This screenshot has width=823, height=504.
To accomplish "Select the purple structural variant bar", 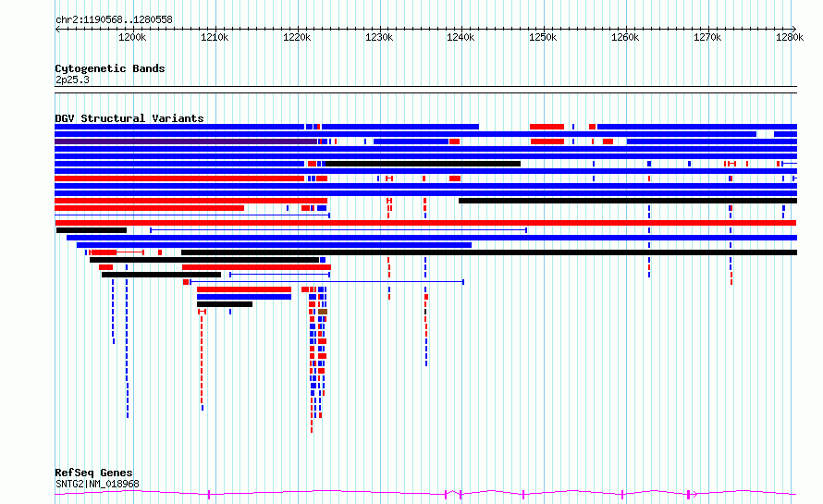I will (x=186, y=141).
